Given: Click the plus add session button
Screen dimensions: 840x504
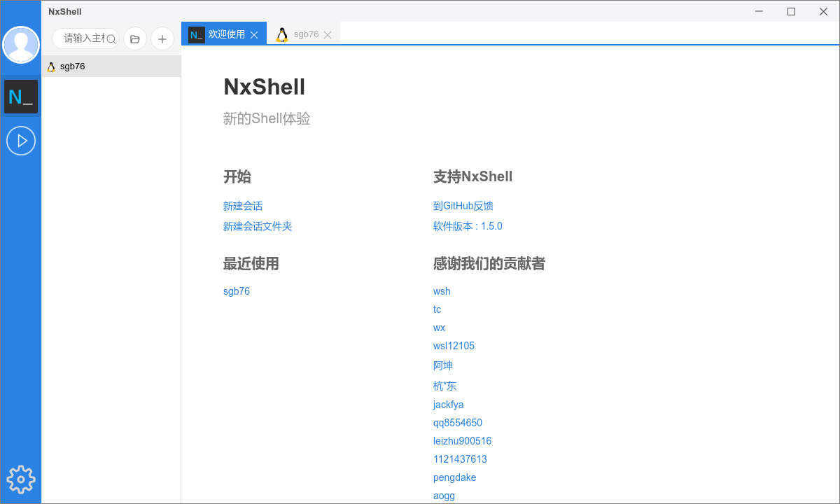Looking at the screenshot, I should pyautogui.click(x=162, y=39).
